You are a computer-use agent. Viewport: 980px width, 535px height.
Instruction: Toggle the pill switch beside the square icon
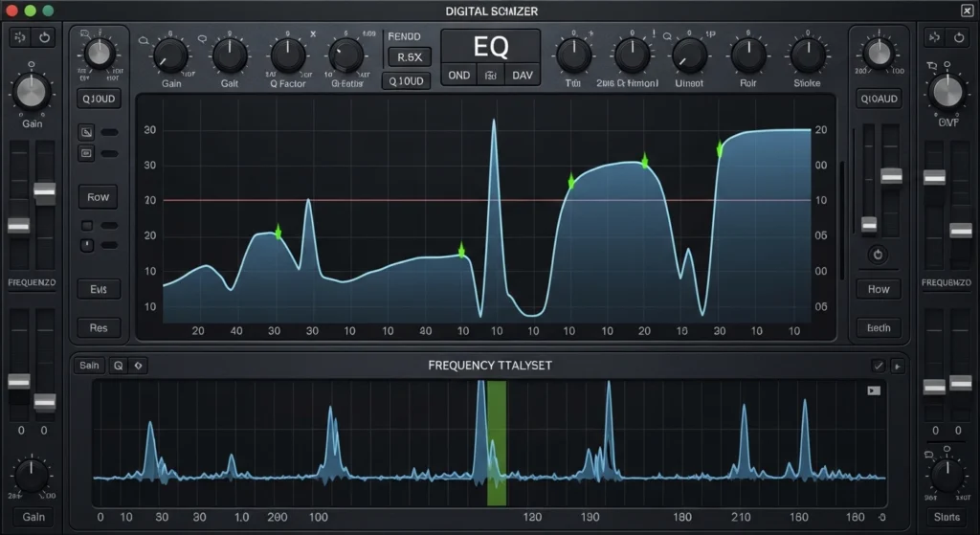109,153
